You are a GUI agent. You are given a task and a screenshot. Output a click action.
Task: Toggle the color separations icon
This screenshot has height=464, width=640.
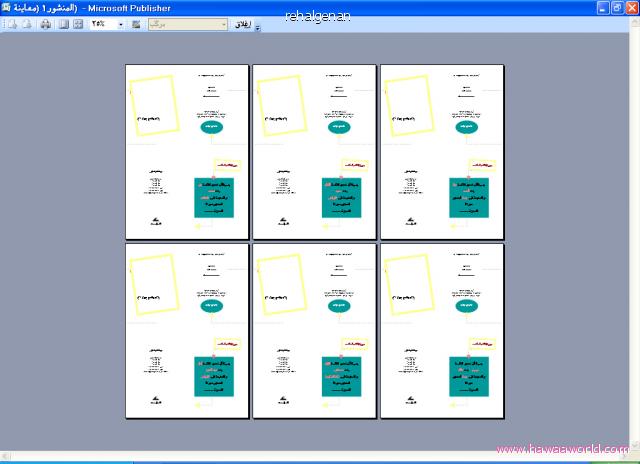point(136,23)
